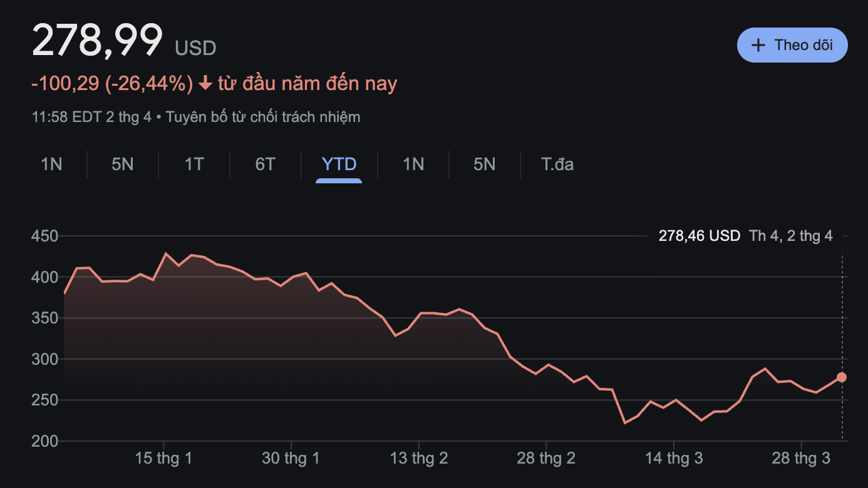
Task: Select the first 1N one-day tab
Action: [51, 165]
